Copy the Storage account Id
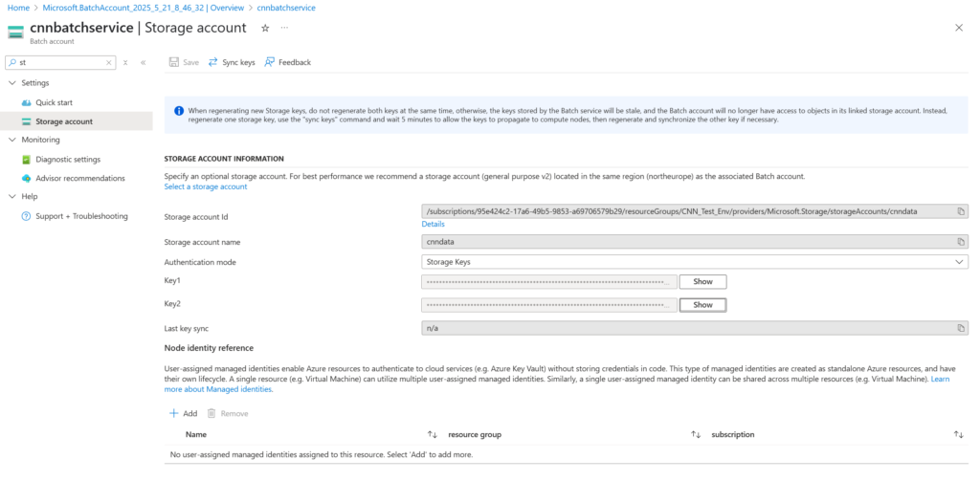The height and width of the screenshot is (503, 980). (961, 211)
